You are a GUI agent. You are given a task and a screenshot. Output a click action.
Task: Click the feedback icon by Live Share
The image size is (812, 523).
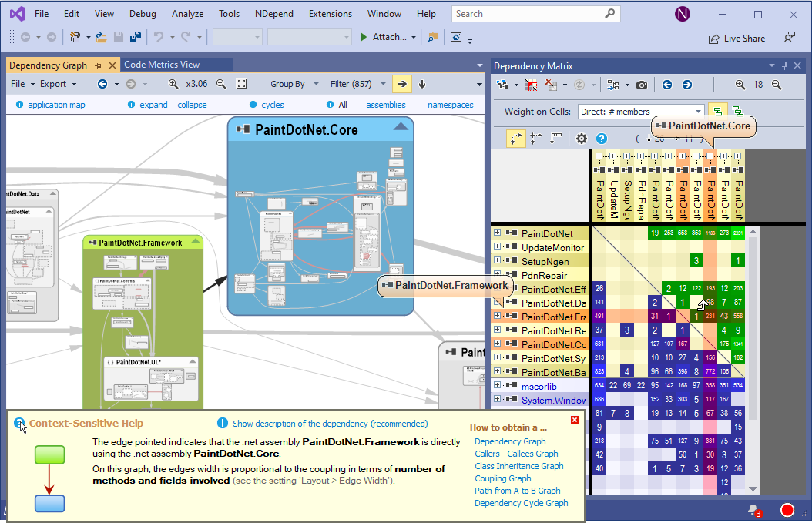pos(789,37)
